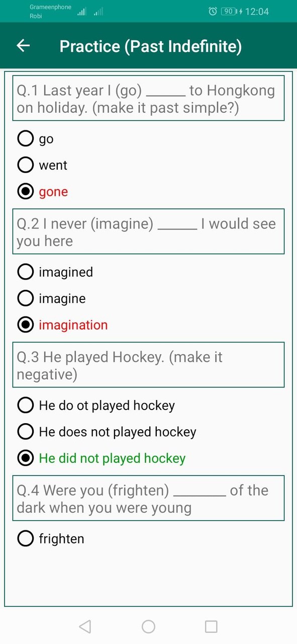Select 'frighten' under question Q.4

tap(25, 538)
